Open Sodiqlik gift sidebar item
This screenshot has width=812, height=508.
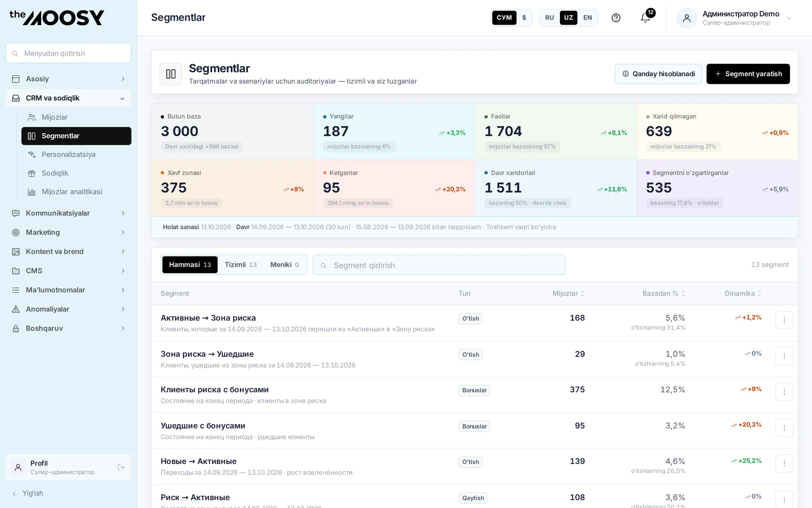pyautogui.click(x=76, y=173)
